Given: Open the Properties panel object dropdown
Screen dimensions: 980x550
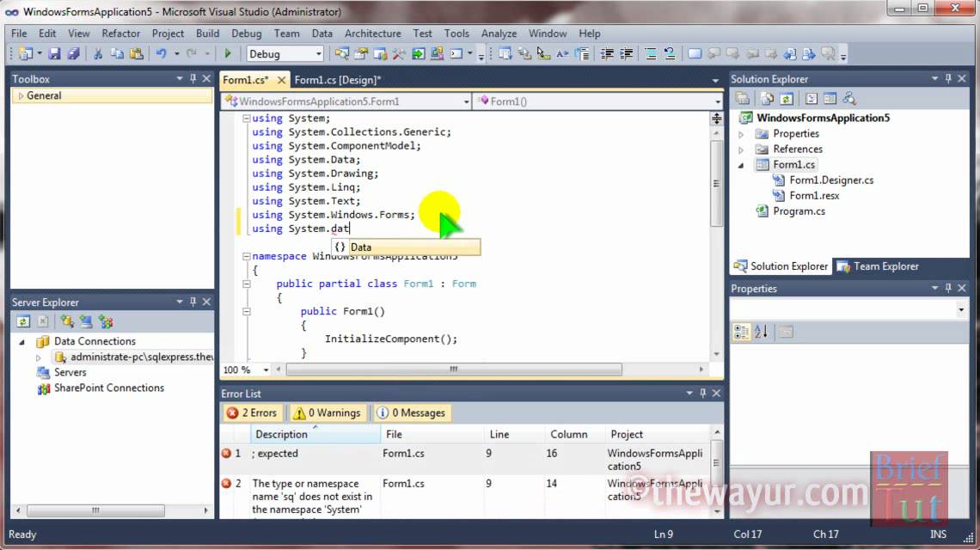Looking at the screenshot, I should [960, 309].
